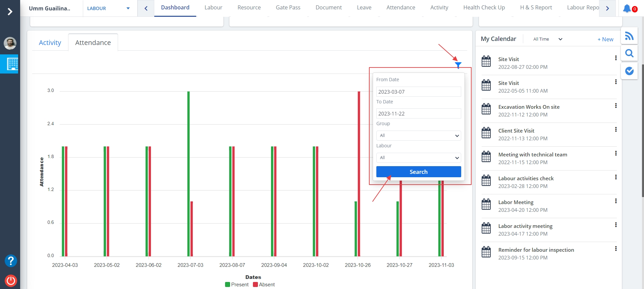Open the Gate Pass menu tab
644x289 pixels.
coord(288,8)
